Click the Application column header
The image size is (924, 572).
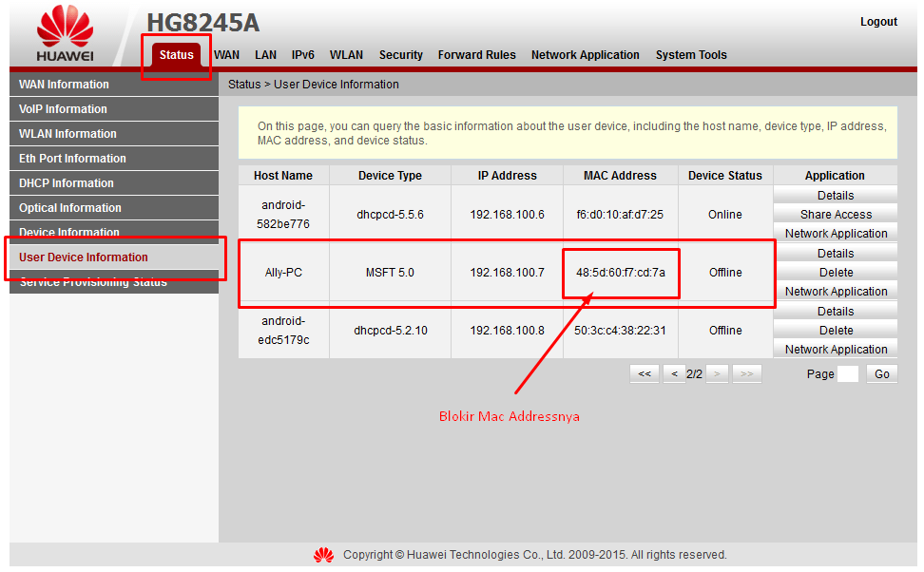(x=835, y=176)
